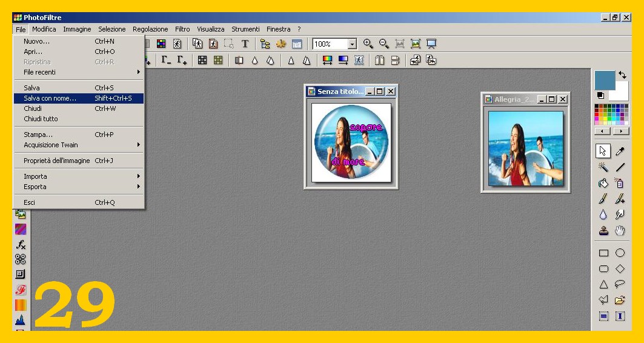Click the Zoom in magnifier icon
This screenshot has width=644, height=343.
pyautogui.click(x=368, y=44)
